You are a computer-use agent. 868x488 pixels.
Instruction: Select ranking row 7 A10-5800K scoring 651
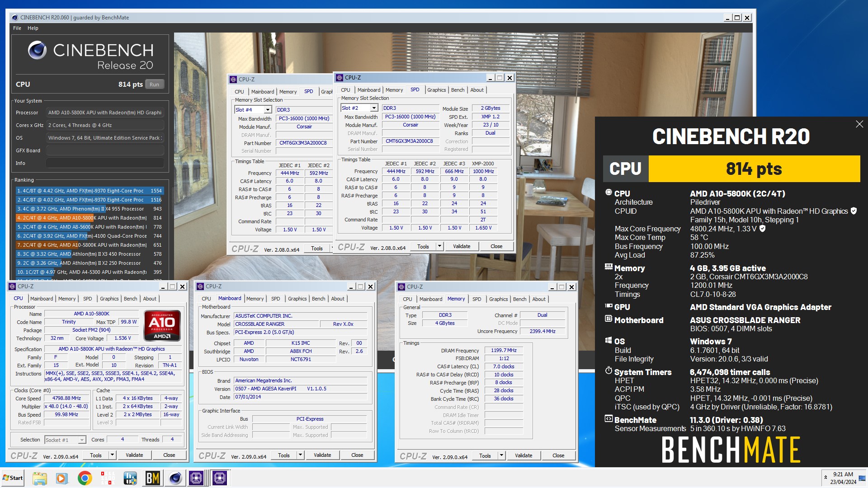coord(90,245)
